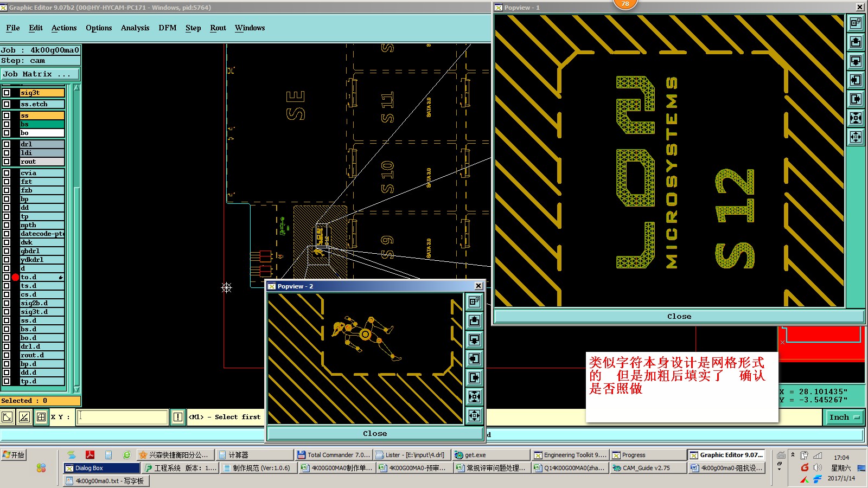Switch to Total Commander in the taskbar
This screenshot has width=868, height=488.
click(334, 455)
